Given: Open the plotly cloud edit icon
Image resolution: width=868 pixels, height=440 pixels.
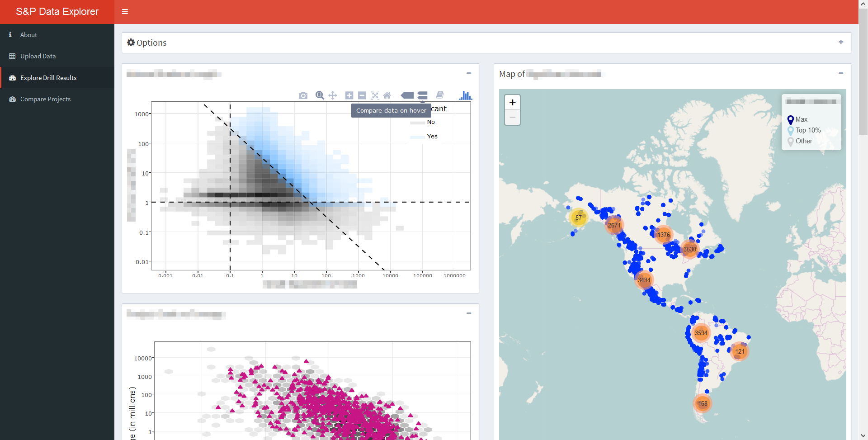Looking at the screenshot, I should coord(440,95).
